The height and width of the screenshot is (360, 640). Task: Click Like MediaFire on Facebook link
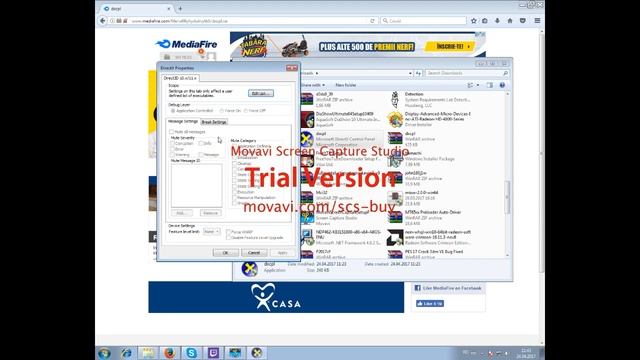tap(452, 288)
